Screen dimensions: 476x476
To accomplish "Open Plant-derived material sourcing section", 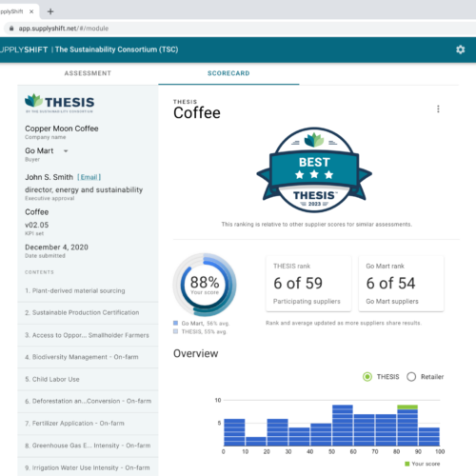I will 88,290.
